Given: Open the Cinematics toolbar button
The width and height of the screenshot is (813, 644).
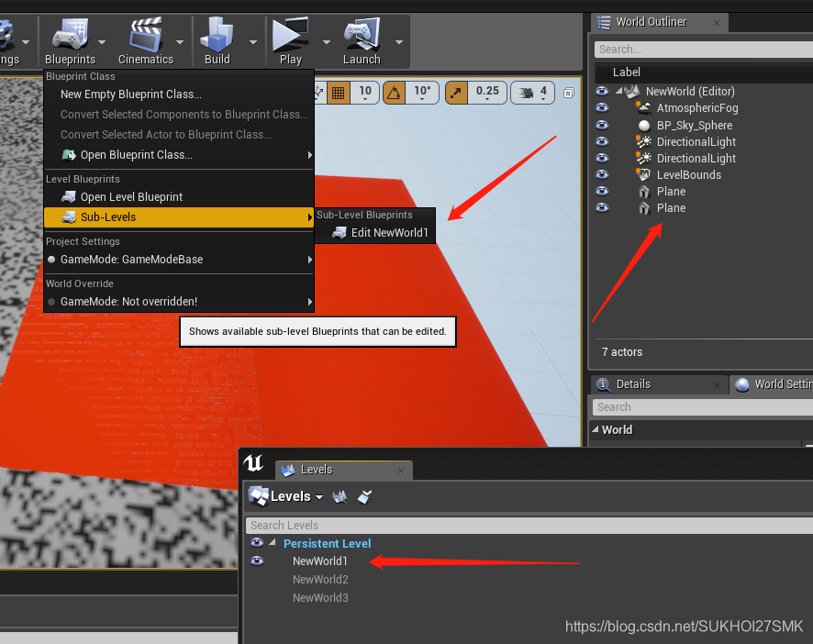Looking at the screenshot, I should (x=146, y=41).
